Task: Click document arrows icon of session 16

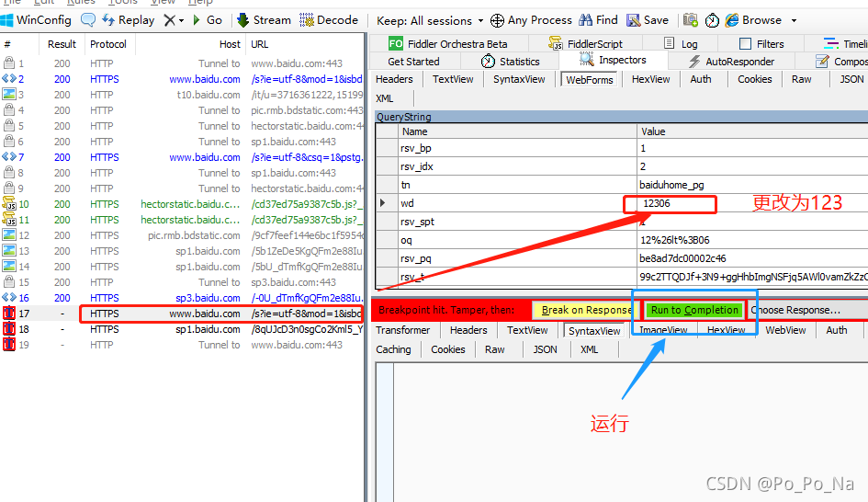Action: [9, 298]
